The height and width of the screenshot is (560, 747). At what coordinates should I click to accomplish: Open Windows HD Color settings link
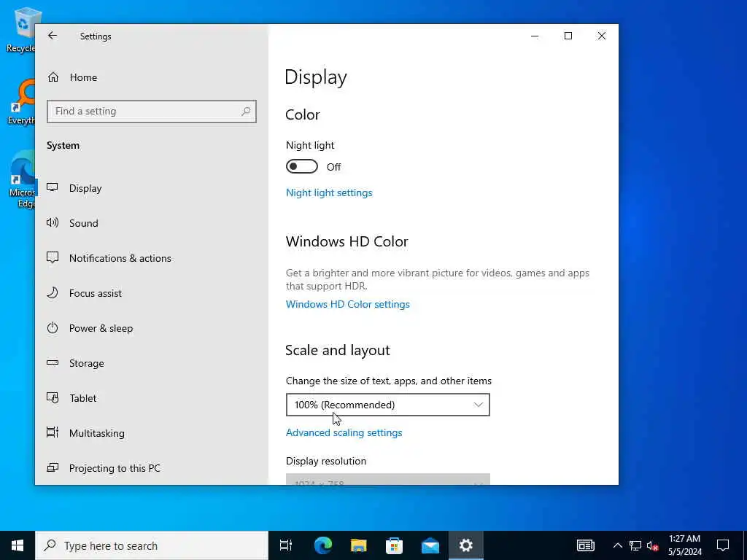(348, 304)
